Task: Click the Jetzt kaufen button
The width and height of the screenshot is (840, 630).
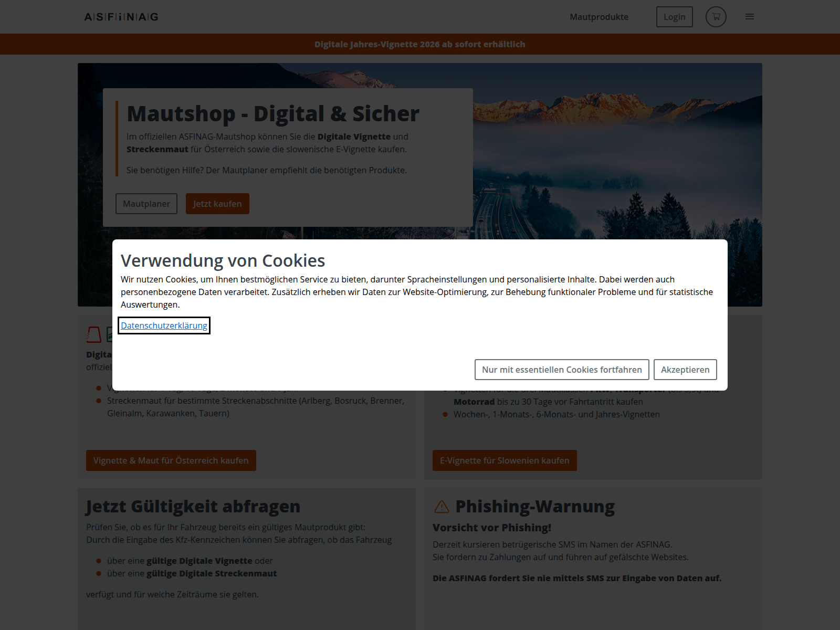Action: (x=217, y=204)
